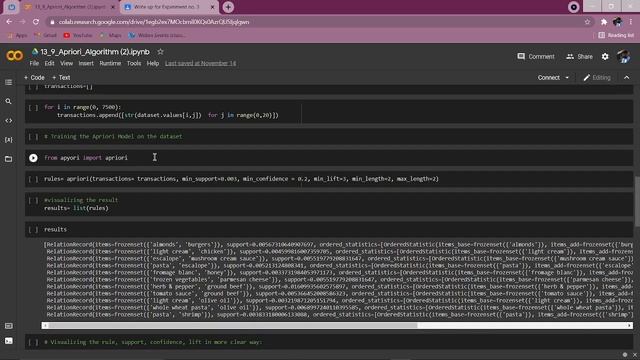Viewport: 640px width, 360px height.
Task: Open the Files panel in sidebar
Action: click(x=8, y=159)
